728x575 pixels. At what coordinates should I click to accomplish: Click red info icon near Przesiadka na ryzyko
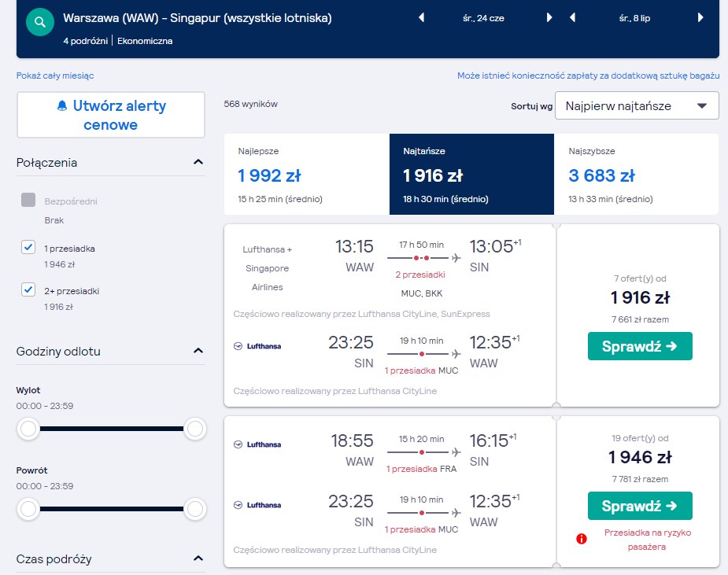point(582,539)
